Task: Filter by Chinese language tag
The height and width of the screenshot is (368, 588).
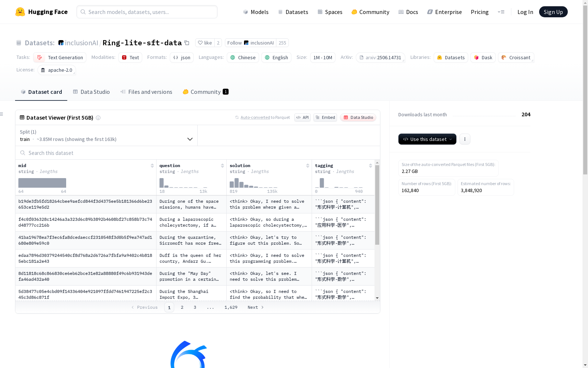Action: click(243, 57)
